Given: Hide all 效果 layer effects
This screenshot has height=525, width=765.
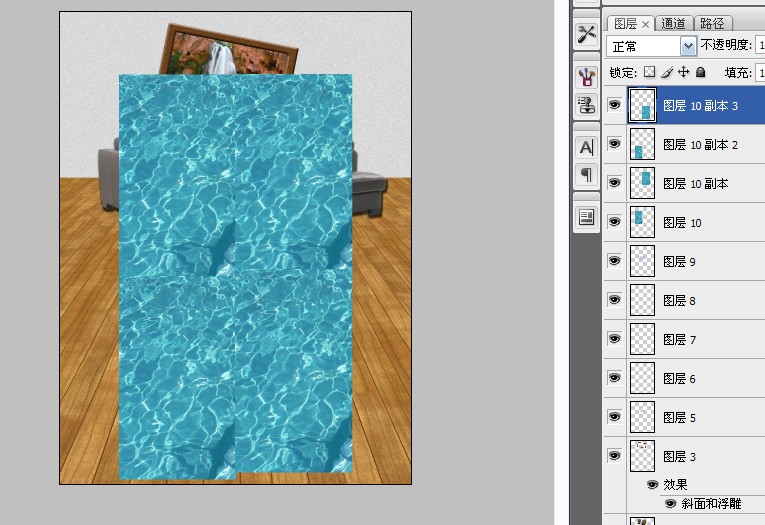Looking at the screenshot, I should pos(652,485).
